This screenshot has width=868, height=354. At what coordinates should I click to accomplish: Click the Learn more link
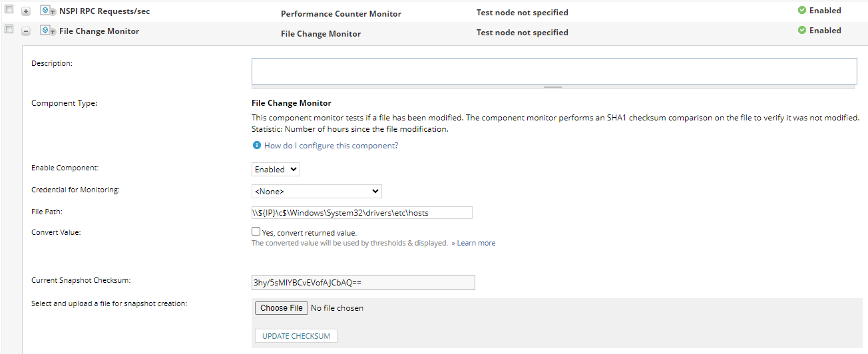coord(476,244)
